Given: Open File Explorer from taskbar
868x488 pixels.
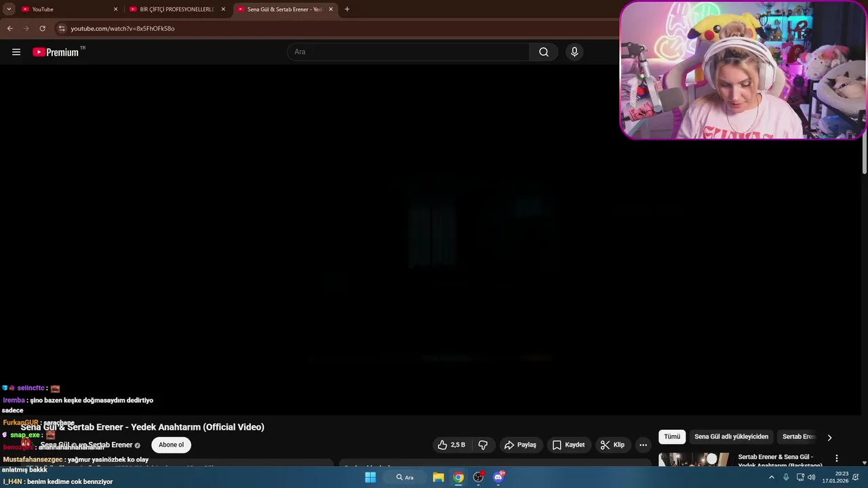Looking at the screenshot, I should pos(439,477).
